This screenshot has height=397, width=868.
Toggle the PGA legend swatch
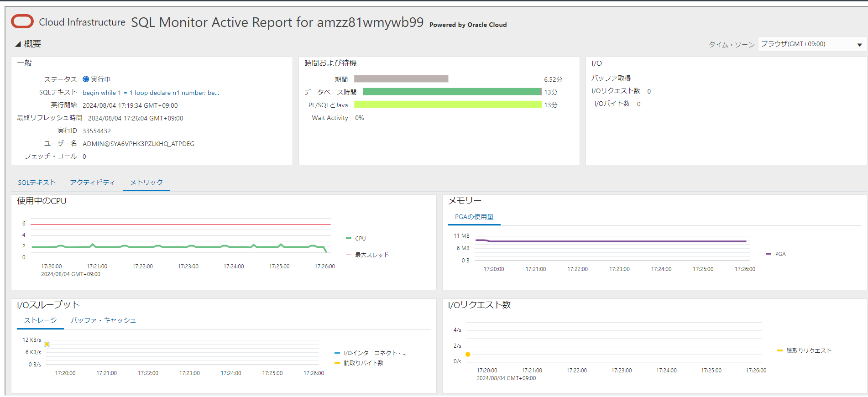click(769, 254)
